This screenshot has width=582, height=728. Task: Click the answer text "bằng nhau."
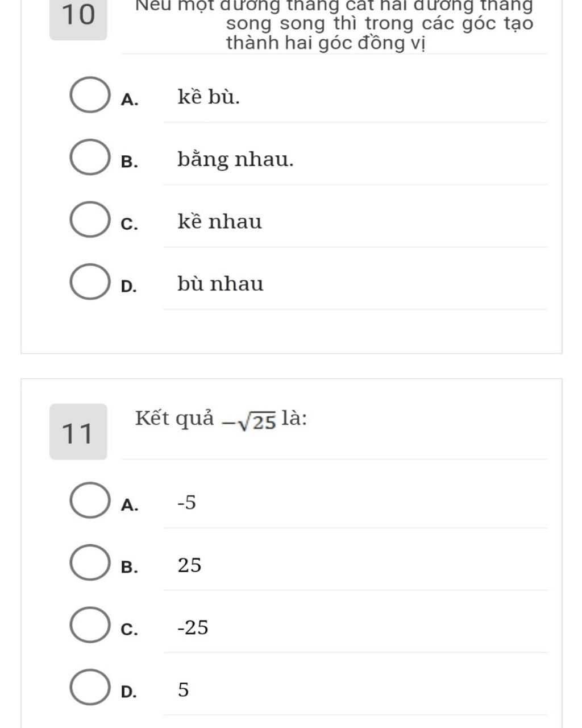(235, 160)
